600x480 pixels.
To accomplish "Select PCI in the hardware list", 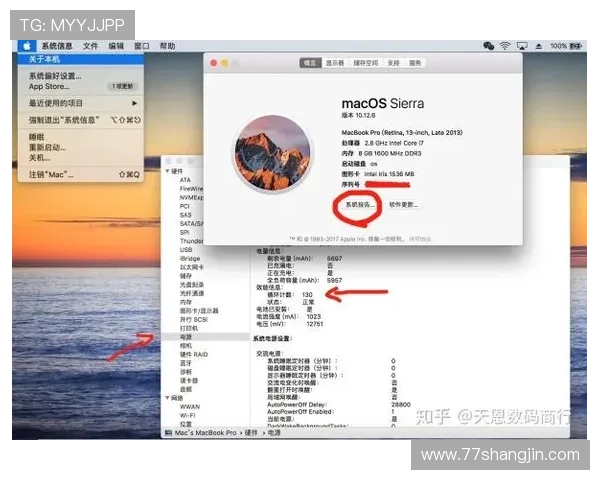I will [185, 206].
